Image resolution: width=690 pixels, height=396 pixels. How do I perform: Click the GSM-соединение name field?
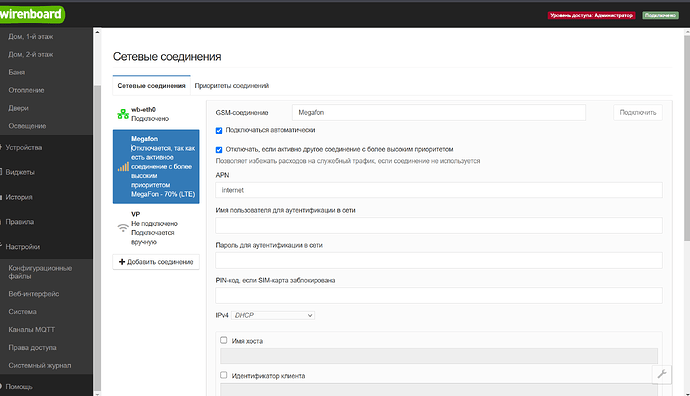(x=439, y=113)
